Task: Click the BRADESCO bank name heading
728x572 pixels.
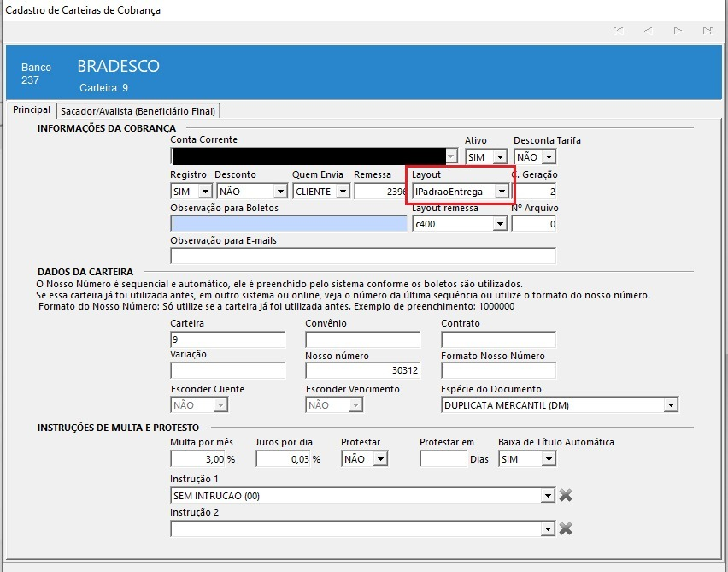Action: click(119, 66)
